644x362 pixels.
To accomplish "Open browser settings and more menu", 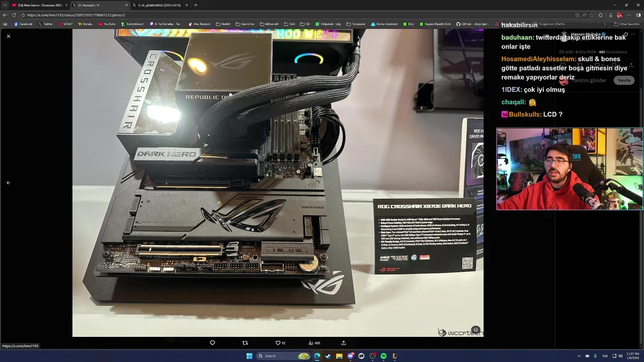I will [629, 15].
